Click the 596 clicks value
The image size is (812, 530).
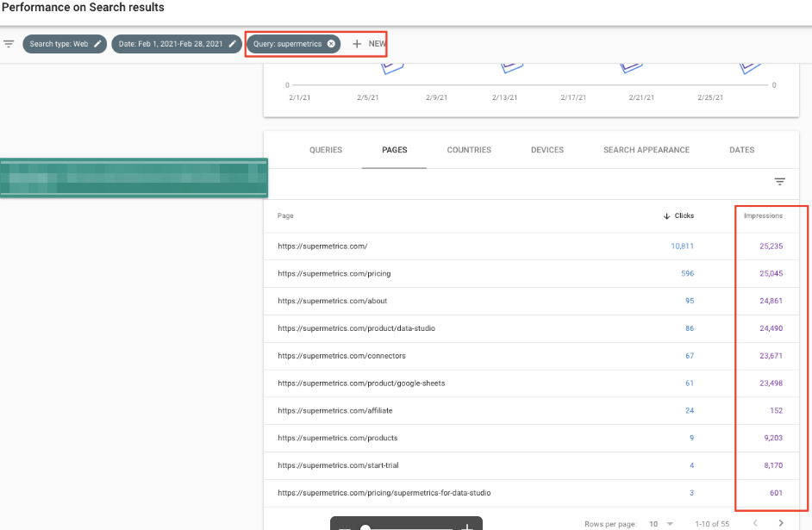(x=687, y=274)
